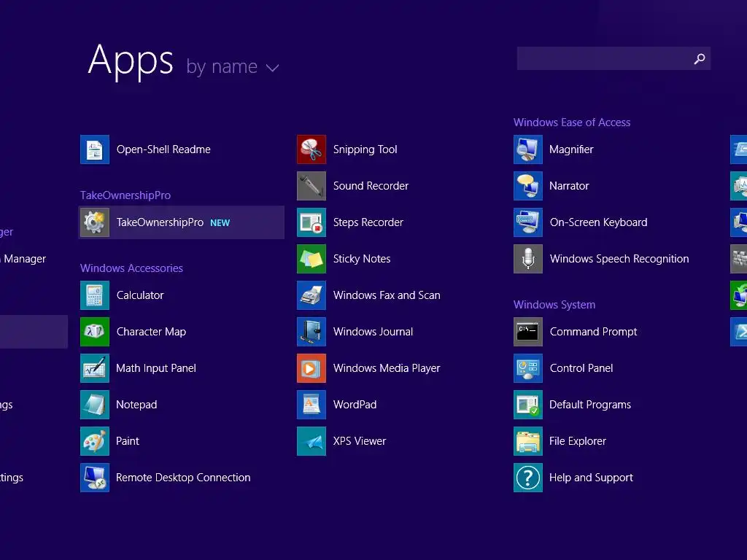Launch TakeOwnershipPro via its gear icon
This screenshot has width=747, height=560.
click(x=94, y=222)
